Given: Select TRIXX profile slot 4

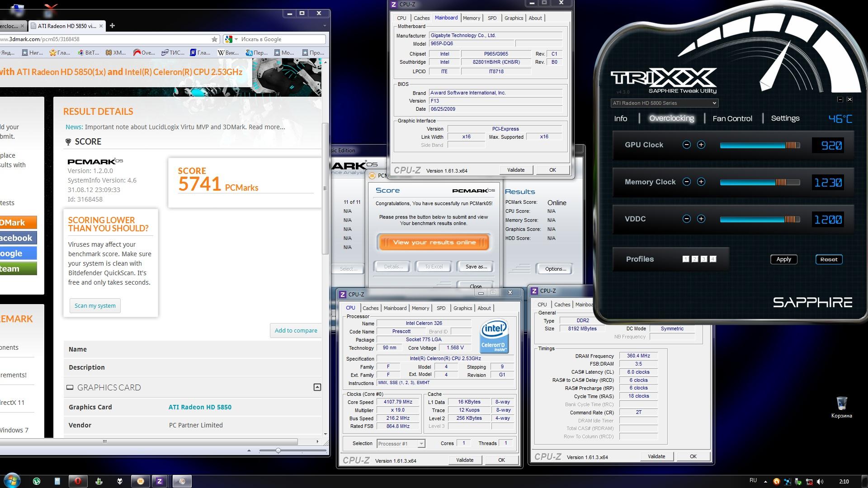Looking at the screenshot, I should coord(713,259).
